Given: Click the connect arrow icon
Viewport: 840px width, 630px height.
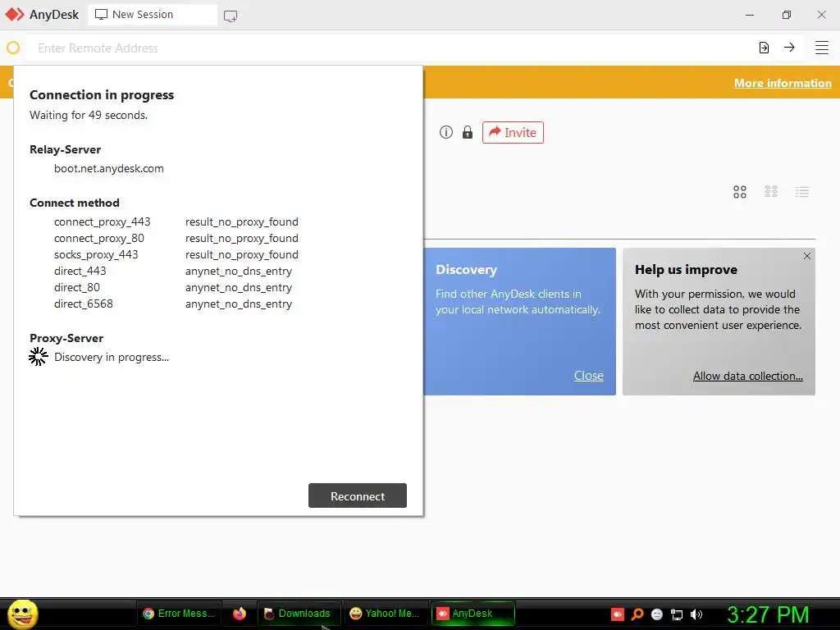Looking at the screenshot, I should (x=789, y=47).
